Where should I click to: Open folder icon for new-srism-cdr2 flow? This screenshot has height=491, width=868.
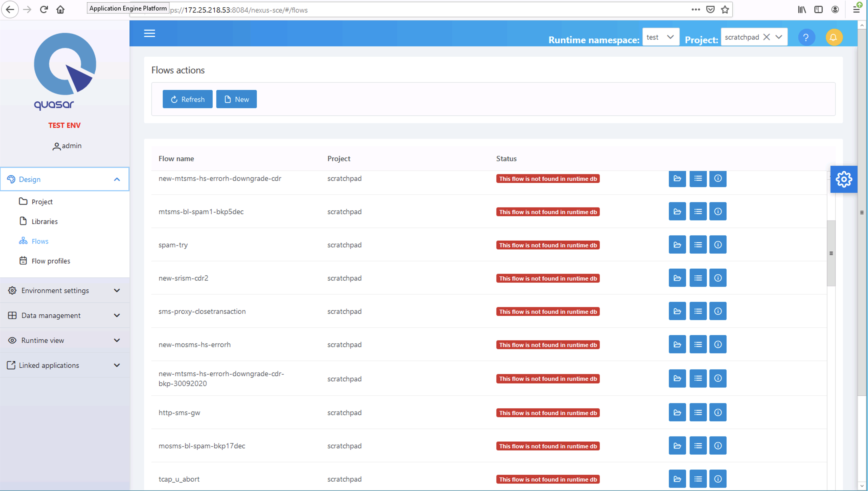click(677, 278)
